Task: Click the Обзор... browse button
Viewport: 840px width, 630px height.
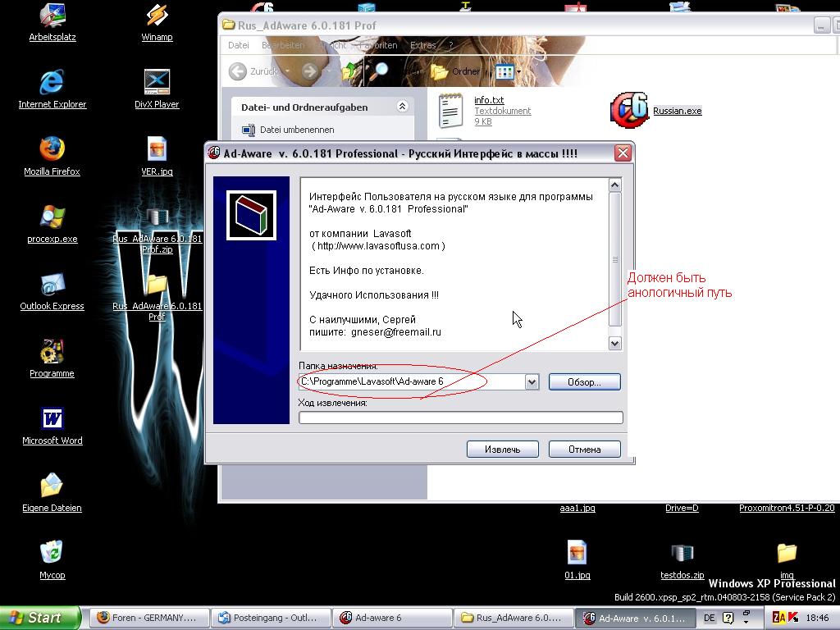Action: point(584,382)
